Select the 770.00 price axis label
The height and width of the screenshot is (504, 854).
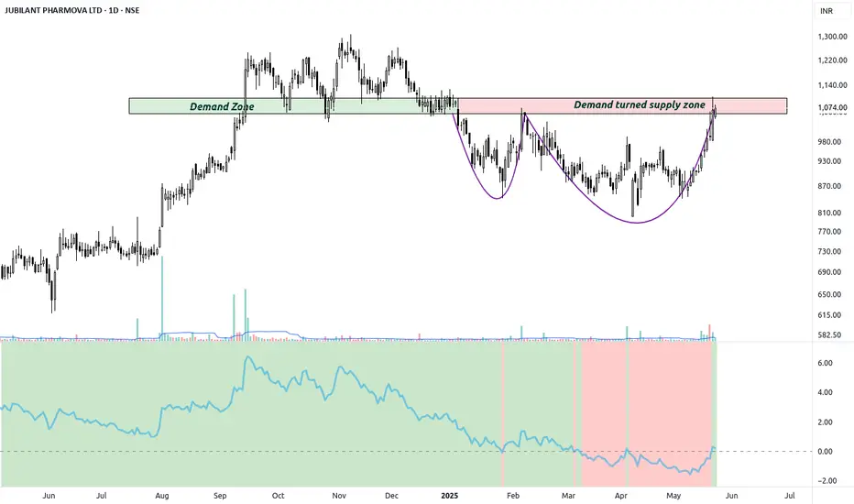830,232
